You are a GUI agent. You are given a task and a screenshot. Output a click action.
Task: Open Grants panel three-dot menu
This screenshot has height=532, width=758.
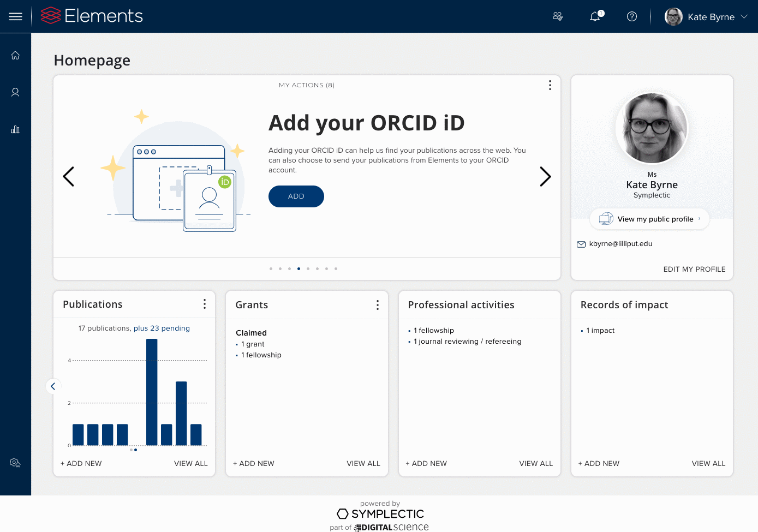tap(377, 305)
